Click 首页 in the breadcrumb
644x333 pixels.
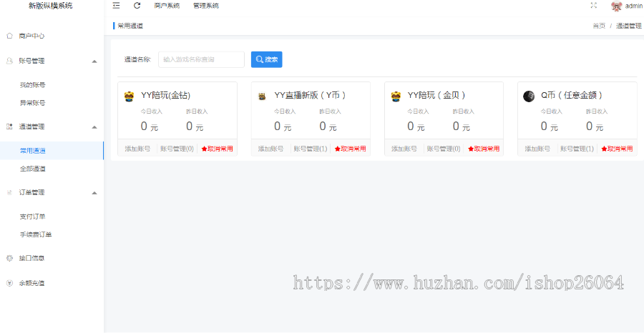(x=599, y=26)
